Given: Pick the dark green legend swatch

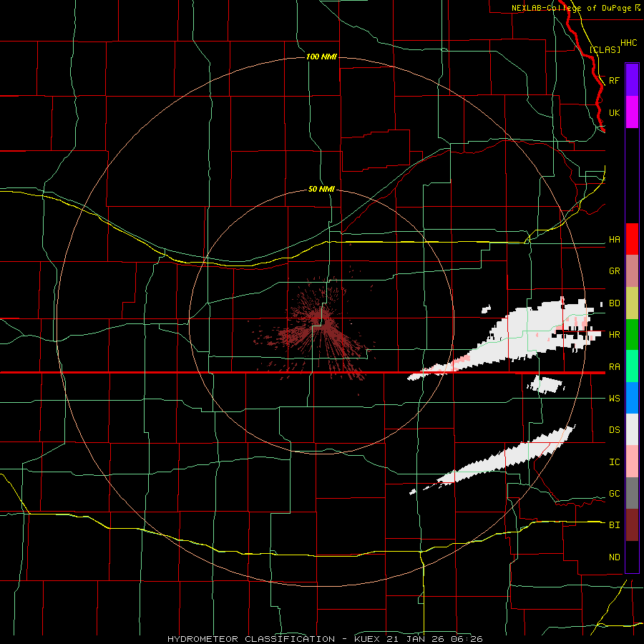Looking at the screenshot, I should pos(632,335).
